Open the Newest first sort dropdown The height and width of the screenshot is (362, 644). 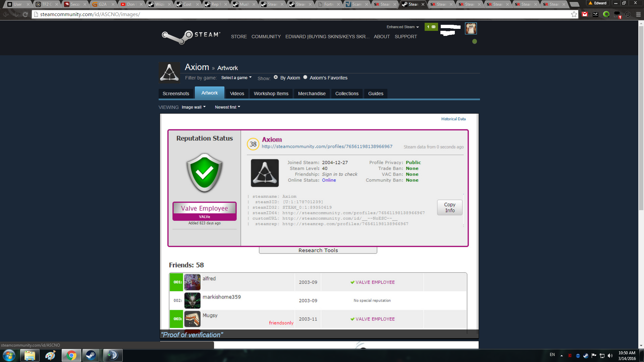pyautogui.click(x=227, y=107)
